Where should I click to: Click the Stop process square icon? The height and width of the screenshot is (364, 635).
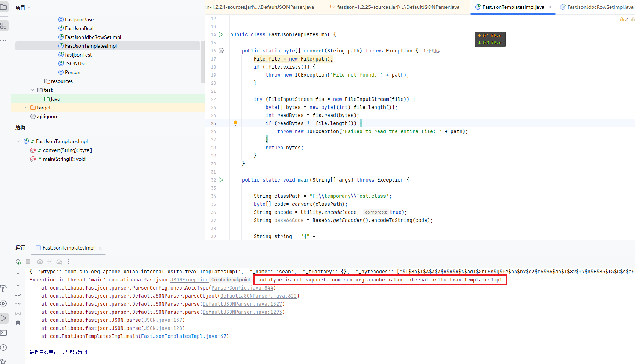click(x=28, y=262)
